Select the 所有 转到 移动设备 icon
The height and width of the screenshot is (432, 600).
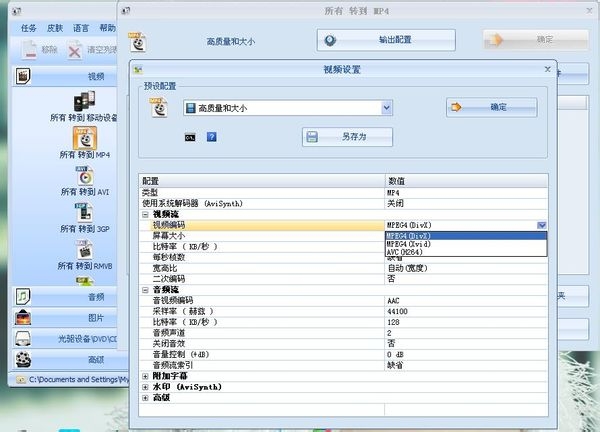point(85,102)
